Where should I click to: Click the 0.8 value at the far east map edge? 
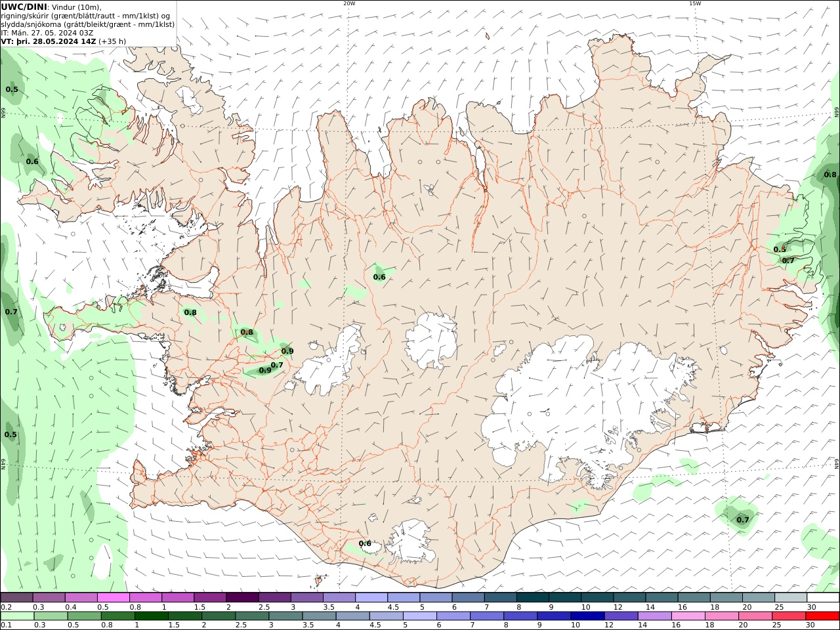click(x=830, y=175)
